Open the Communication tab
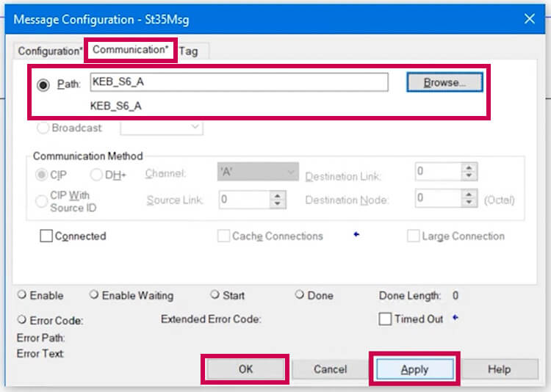Image resolution: width=551 pixels, height=392 pixels. pyautogui.click(x=131, y=50)
